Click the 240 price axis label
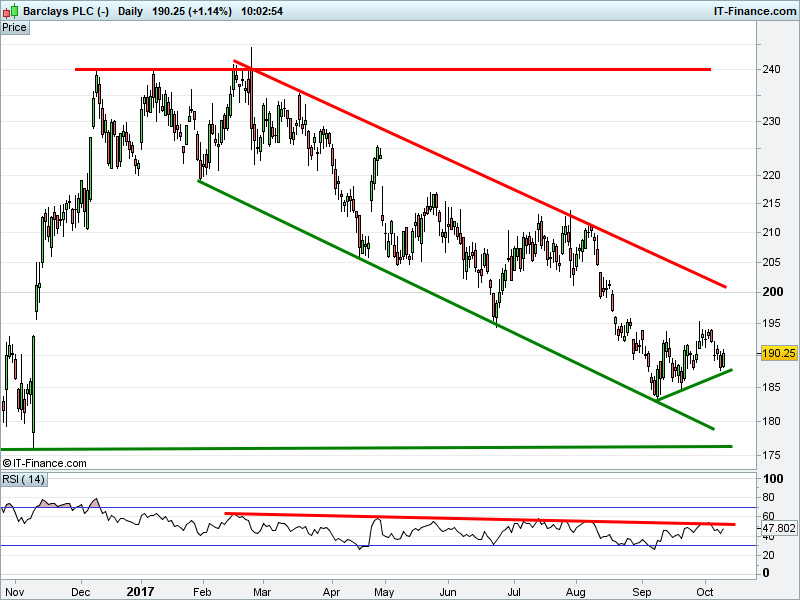Image resolution: width=800 pixels, height=600 pixels. (771, 69)
